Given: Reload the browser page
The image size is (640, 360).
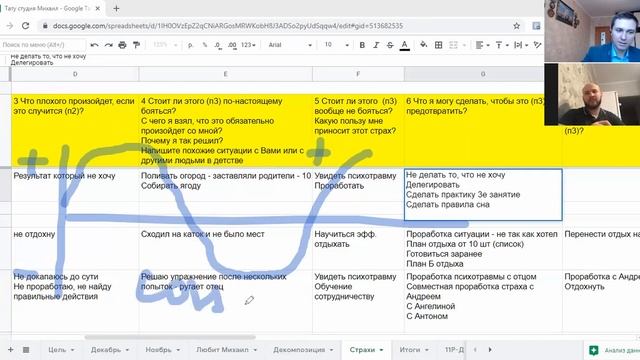Looking at the screenshot, I should (x=25, y=26).
